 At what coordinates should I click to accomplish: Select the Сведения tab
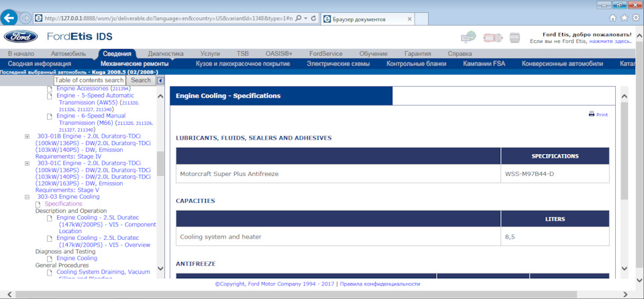(x=117, y=54)
